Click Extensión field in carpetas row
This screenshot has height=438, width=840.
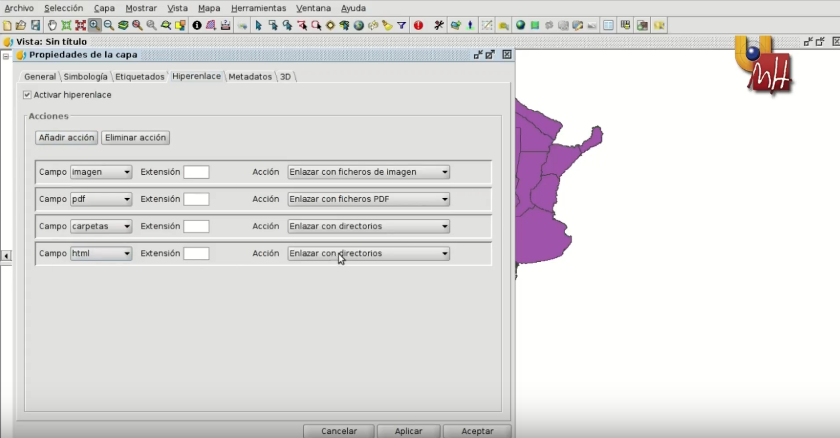coord(196,226)
